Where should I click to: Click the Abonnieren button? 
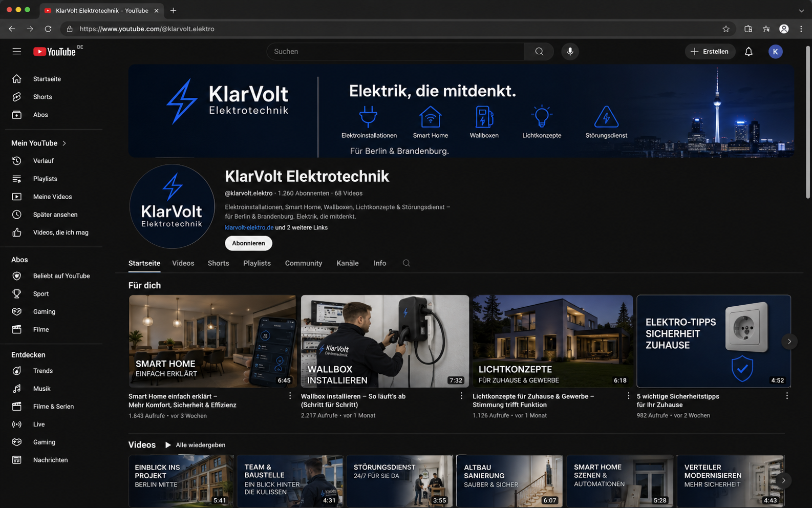[x=248, y=243]
